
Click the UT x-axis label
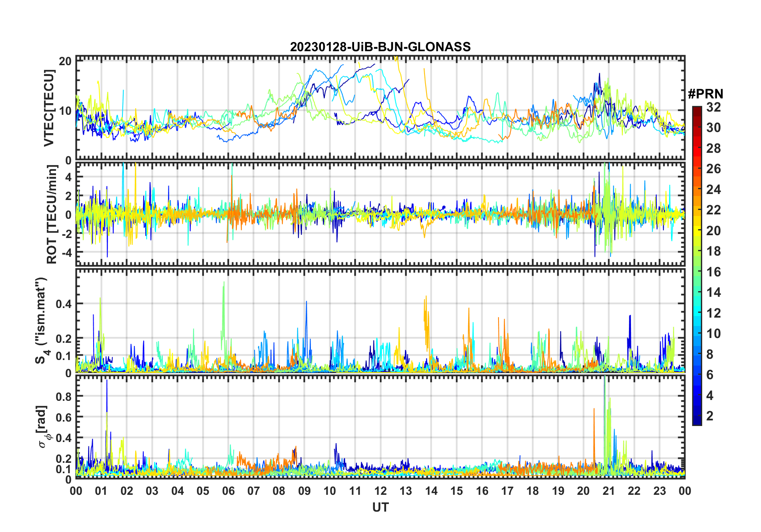pyautogui.click(x=380, y=507)
